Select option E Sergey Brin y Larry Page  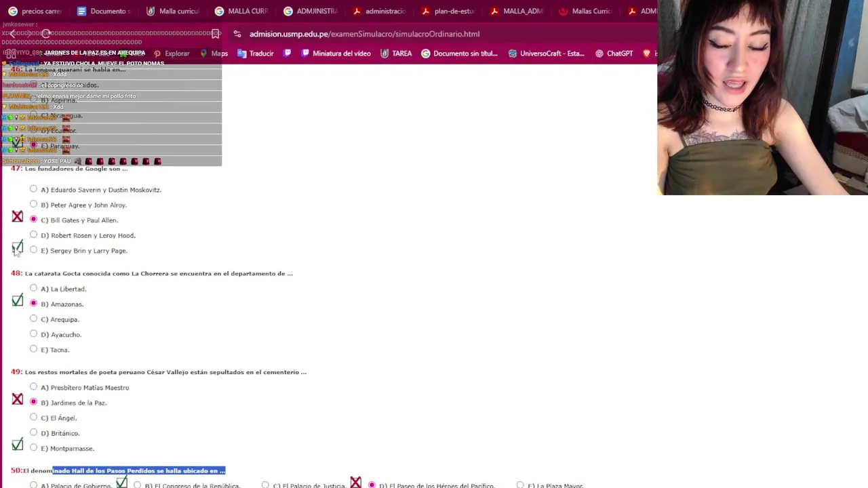[x=33, y=250]
